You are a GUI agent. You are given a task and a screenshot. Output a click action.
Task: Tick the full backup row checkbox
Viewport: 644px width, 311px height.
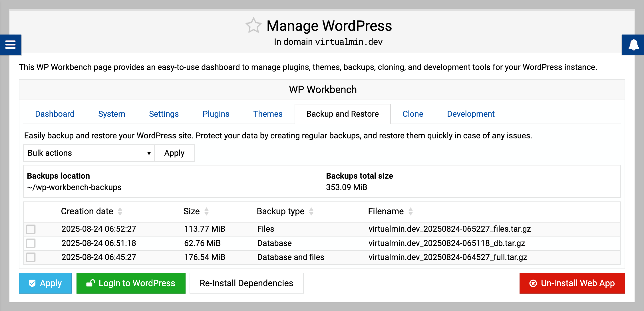click(31, 257)
